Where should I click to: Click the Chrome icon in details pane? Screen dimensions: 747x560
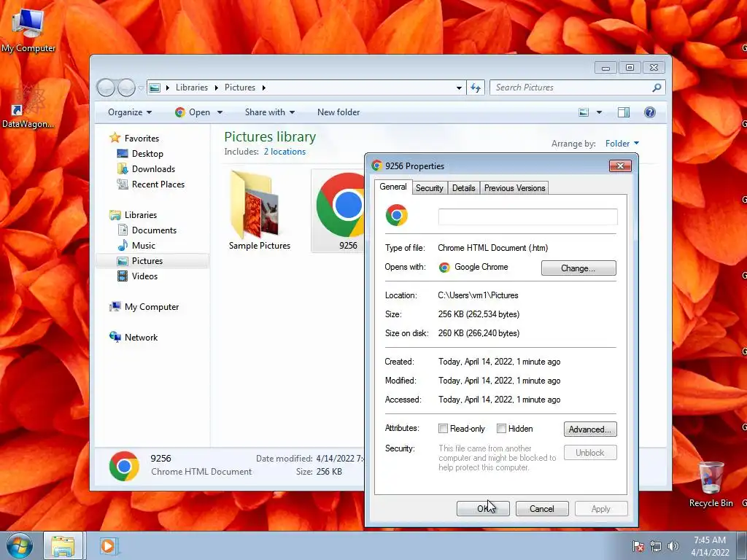(124, 466)
